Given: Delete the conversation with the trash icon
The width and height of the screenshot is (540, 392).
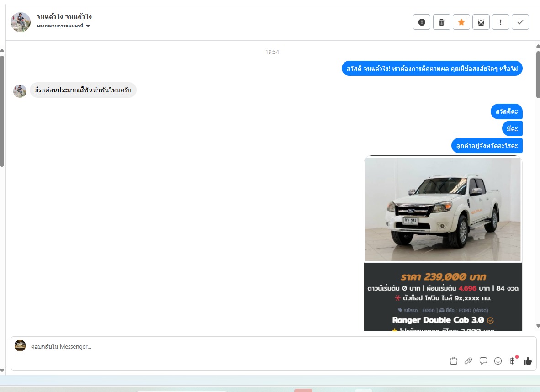Looking at the screenshot, I should [441, 22].
